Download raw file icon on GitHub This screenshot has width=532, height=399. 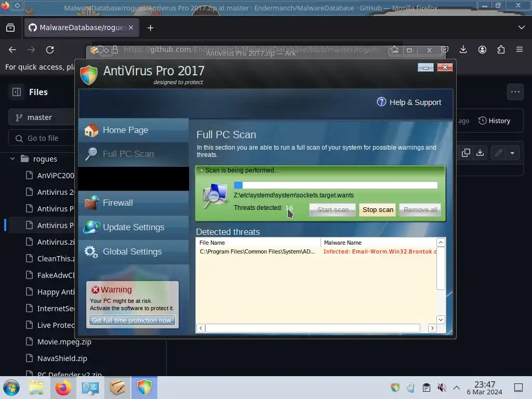480,153
